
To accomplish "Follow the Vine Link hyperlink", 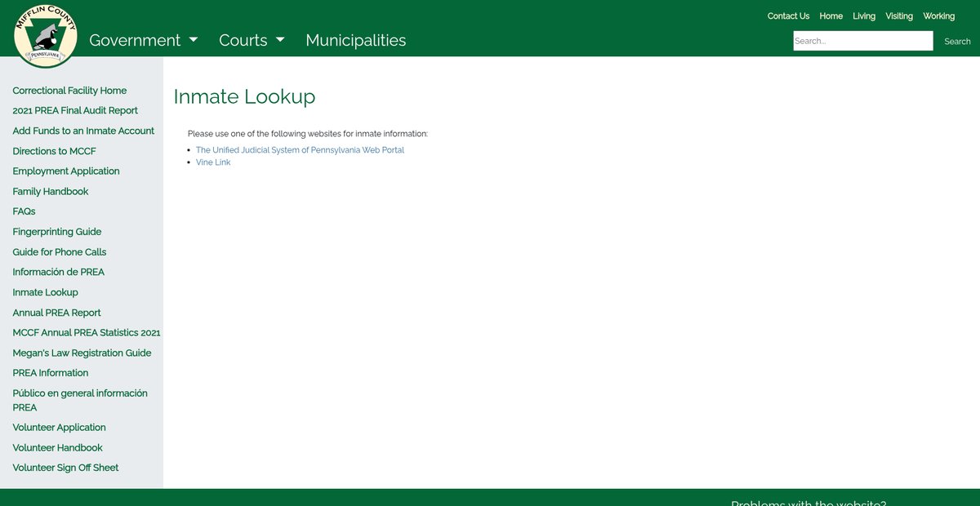I will point(213,162).
